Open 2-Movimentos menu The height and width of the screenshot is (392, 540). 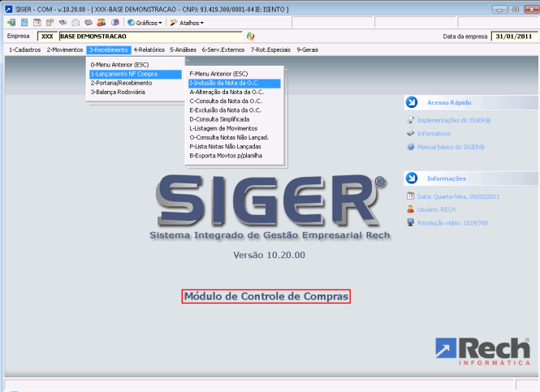pyautogui.click(x=65, y=50)
